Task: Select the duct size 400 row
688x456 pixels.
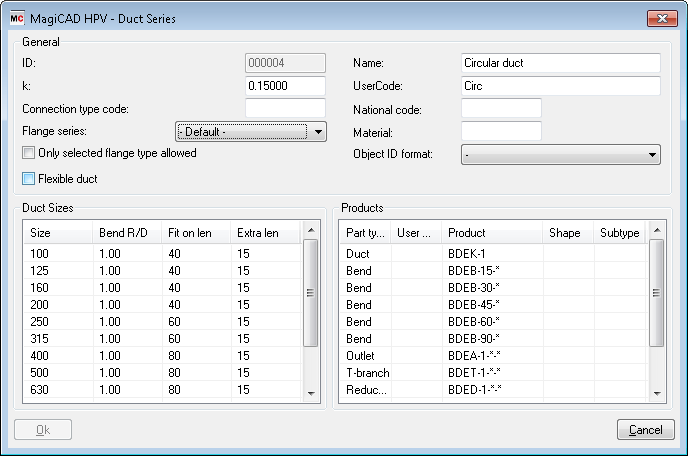Action: tap(162, 355)
